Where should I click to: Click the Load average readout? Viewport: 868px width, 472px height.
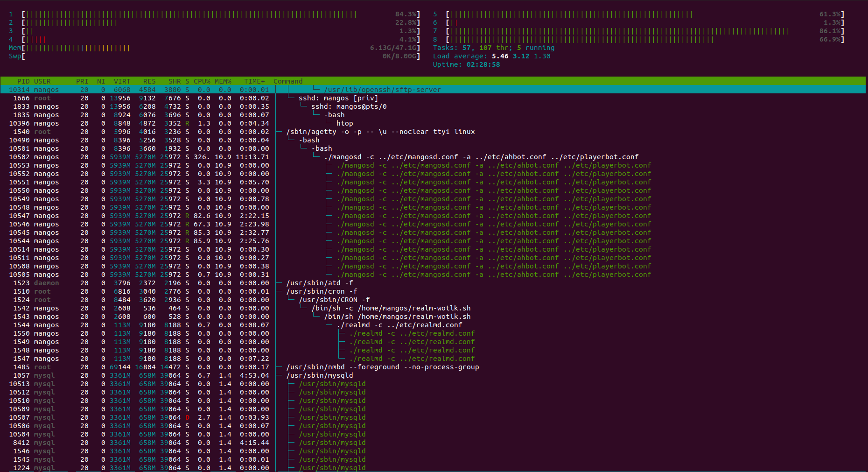pyautogui.click(x=491, y=56)
